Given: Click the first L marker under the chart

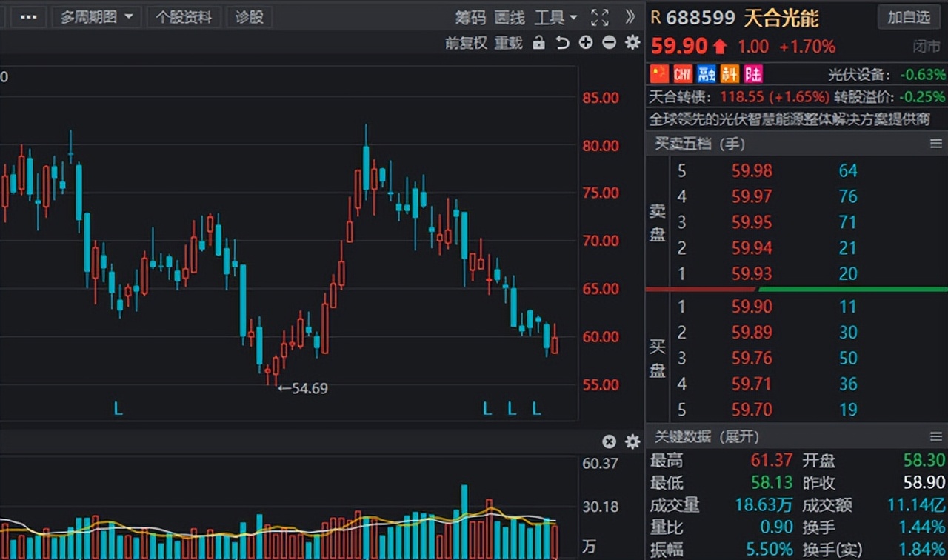Looking at the screenshot, I should 118,407.
